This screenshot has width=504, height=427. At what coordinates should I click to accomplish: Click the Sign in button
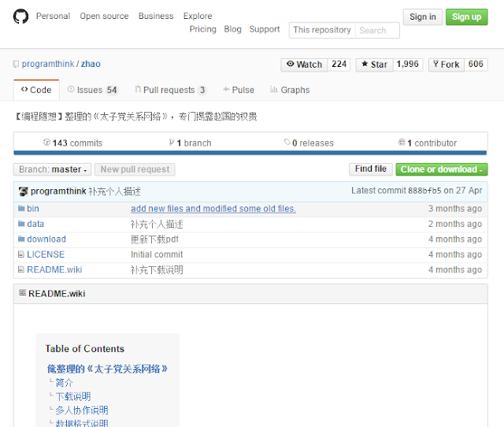point(423,17)
